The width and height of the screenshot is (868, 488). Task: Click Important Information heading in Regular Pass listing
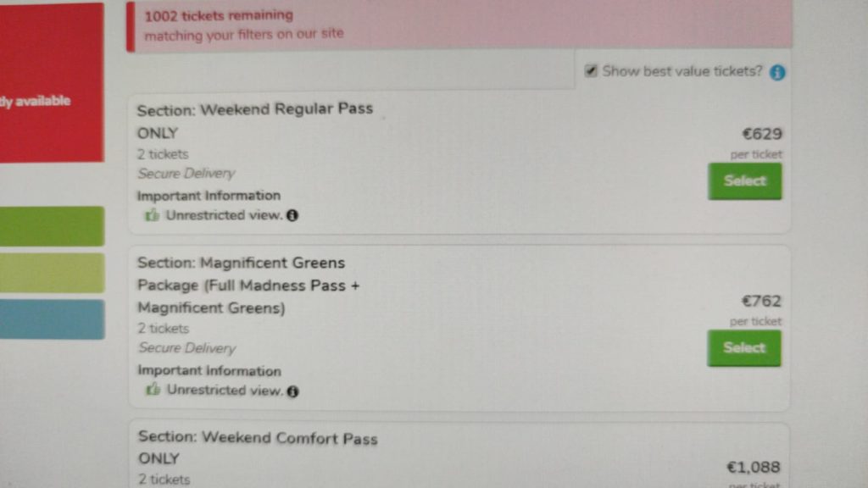coord(209,196)
